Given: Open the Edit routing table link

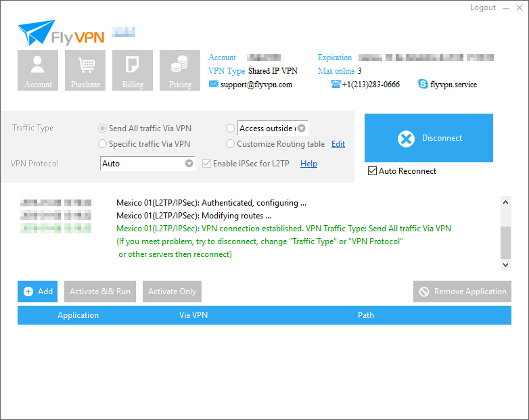Looking at the screenshot, I should pyautogui.click(x=338, y=144).
